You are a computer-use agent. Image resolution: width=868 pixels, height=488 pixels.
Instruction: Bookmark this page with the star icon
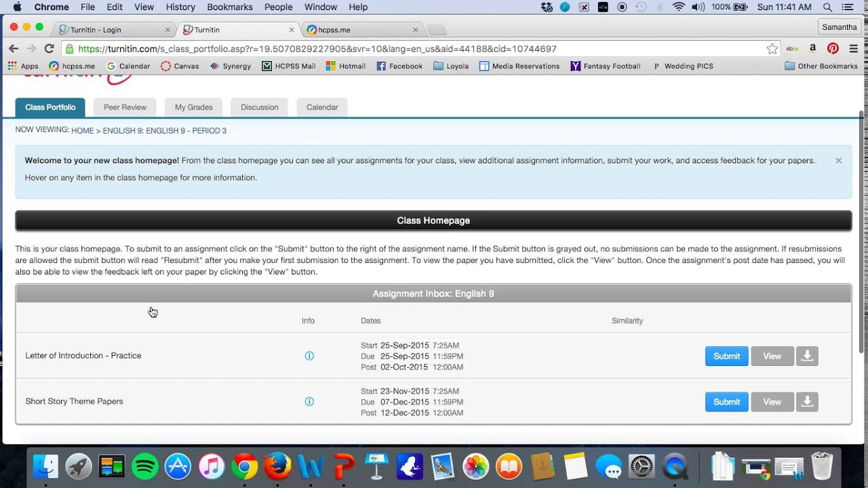[772, 49]
